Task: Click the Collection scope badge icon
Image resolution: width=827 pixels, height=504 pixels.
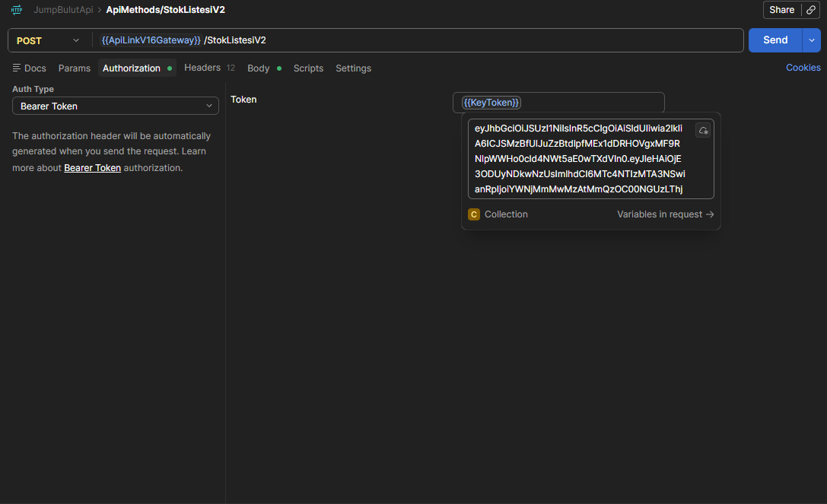Action: (x=474, y=214)
